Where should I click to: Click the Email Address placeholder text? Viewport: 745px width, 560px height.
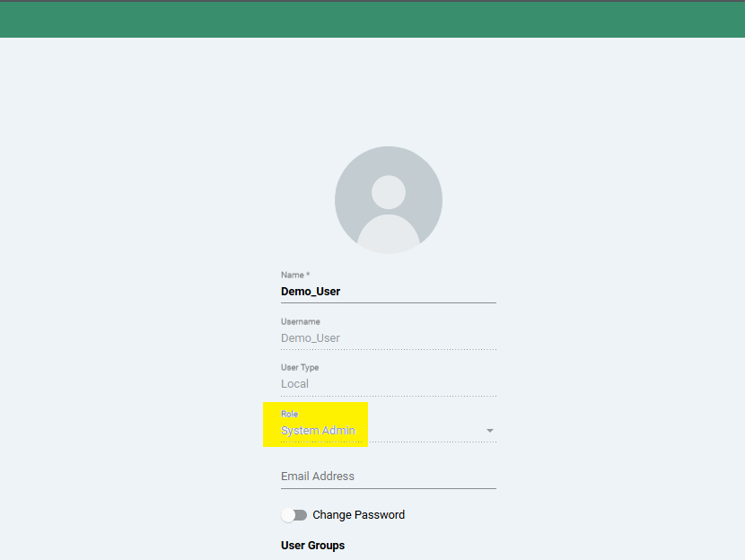(318, 477)
